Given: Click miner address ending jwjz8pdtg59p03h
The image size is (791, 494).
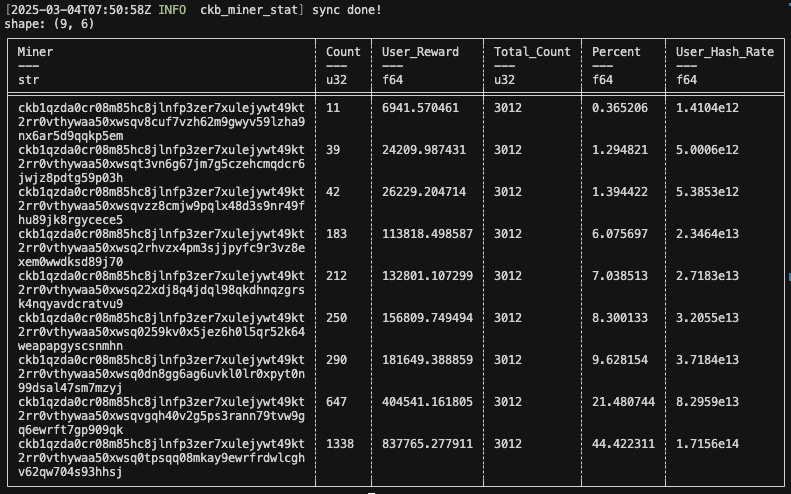Looking at the screenshot, I should [161, 163].
